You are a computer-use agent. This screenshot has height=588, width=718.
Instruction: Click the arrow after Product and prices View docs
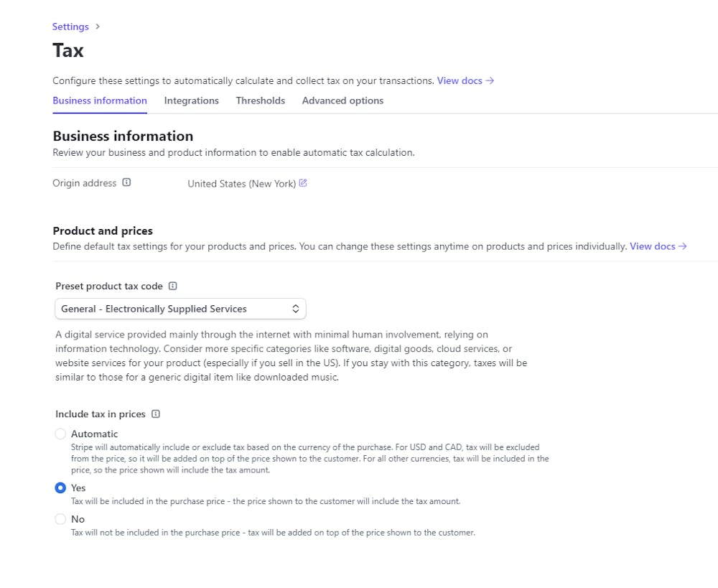tap(682, 246)
